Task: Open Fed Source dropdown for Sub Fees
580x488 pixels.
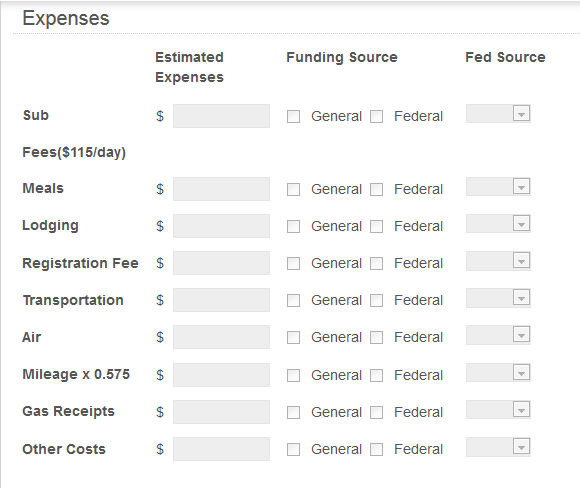Action: click(498, 114)
